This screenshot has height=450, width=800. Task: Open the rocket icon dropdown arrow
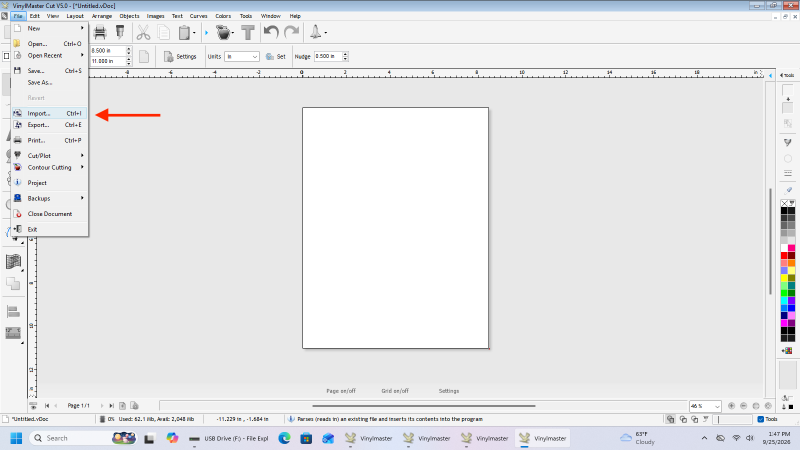(326, 33)
